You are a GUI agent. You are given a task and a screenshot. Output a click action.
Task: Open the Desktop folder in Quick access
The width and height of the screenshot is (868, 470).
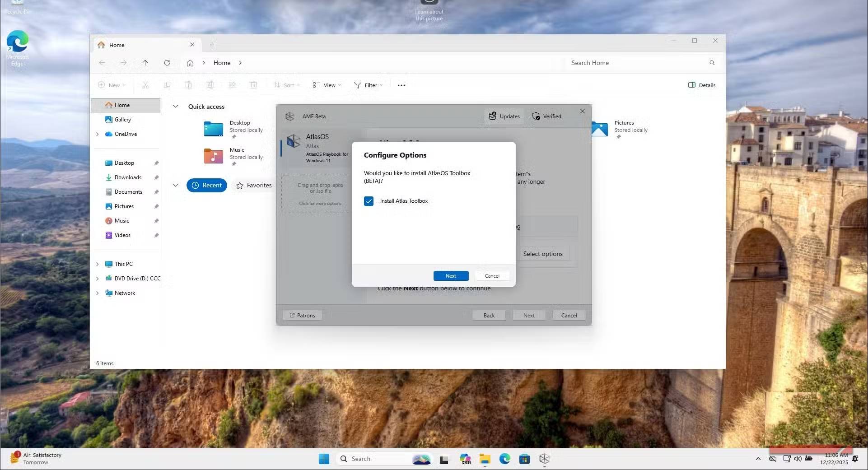point(214,129)
